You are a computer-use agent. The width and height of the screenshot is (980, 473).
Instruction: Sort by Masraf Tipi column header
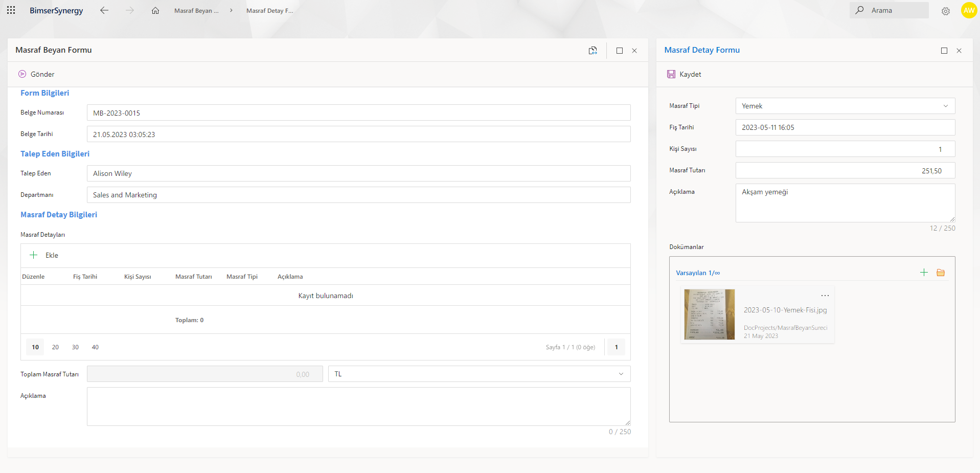pyautogui.click(x=242, y=277)
